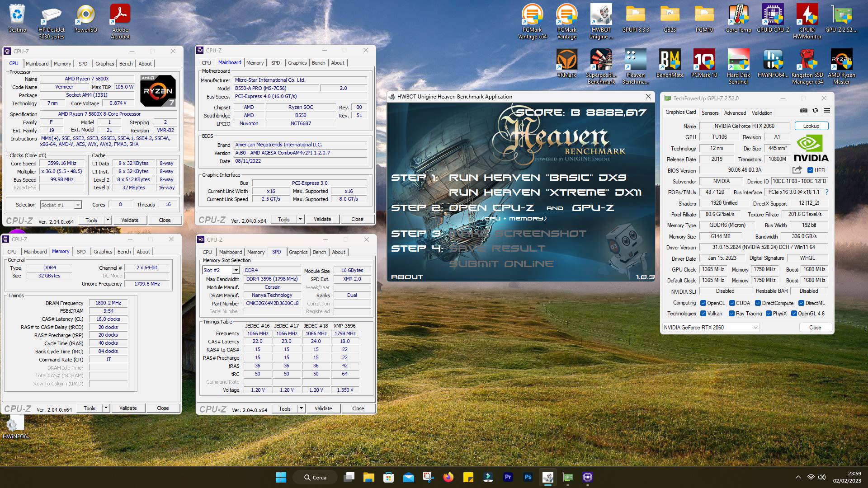
Task: Click RUN HEAVEN "XTREME" DX11
Action: [545, 192]
